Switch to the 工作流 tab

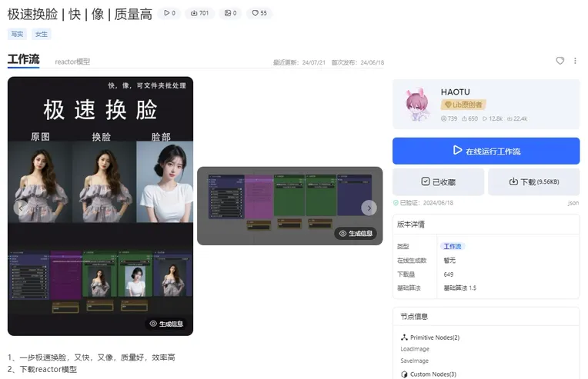[23, 60]
